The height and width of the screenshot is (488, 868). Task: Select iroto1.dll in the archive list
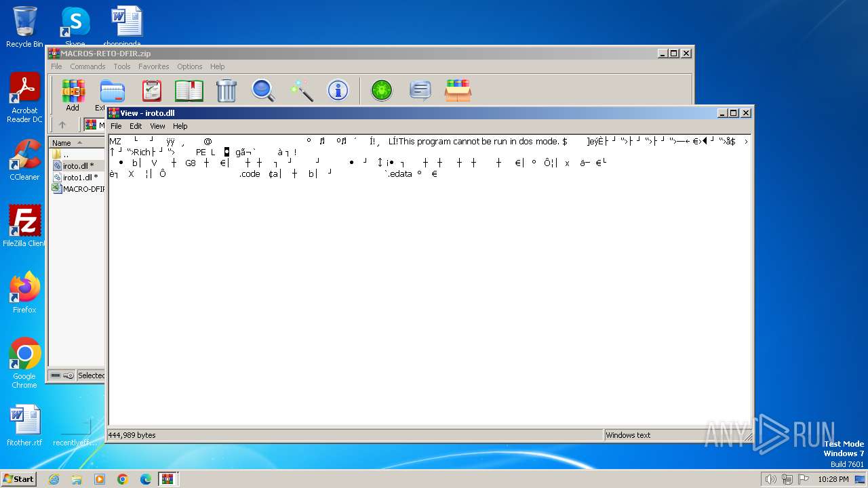[78, 177]
